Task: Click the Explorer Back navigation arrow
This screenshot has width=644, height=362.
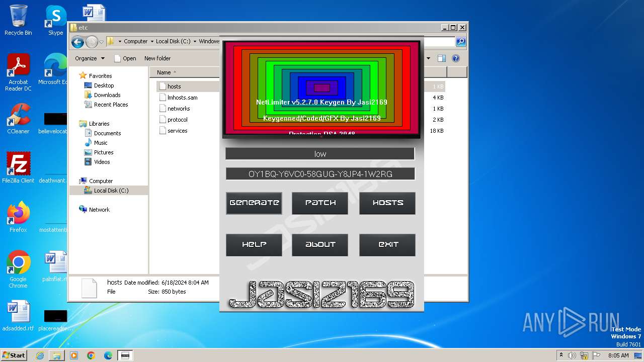Action: click(x=77, y=42)
